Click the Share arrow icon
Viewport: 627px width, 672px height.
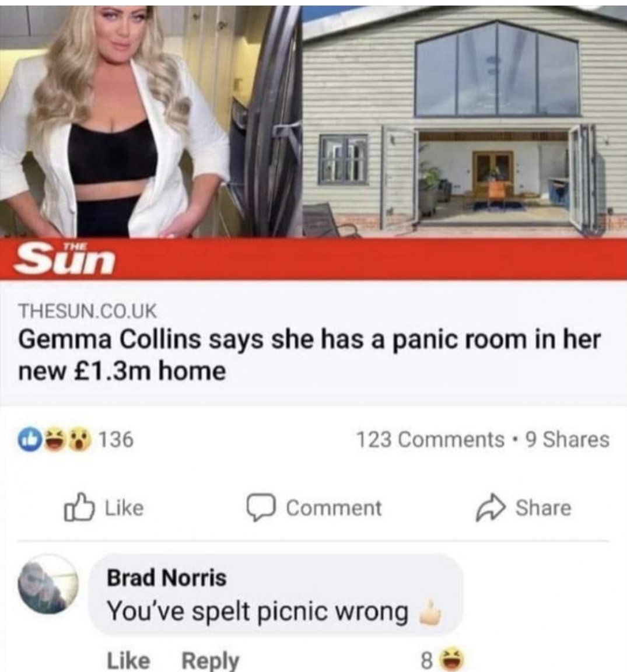click(492, 508)
